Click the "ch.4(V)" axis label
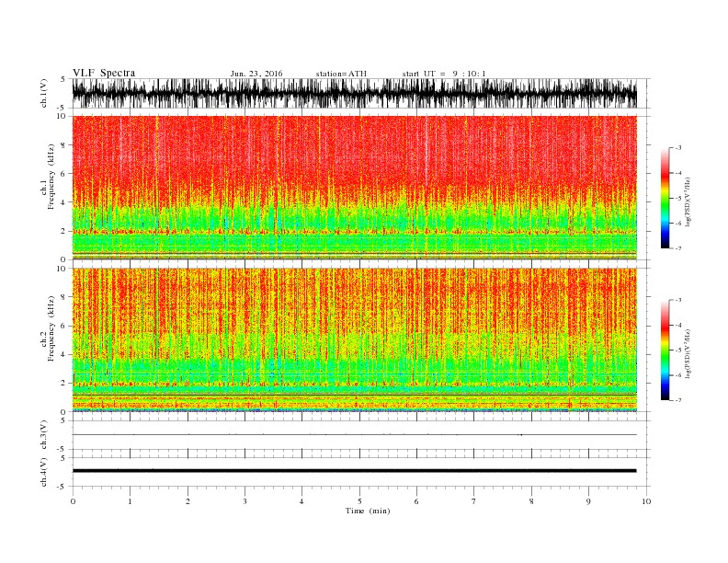The height and width of the screenshot is (563, 728). (44, 472)
